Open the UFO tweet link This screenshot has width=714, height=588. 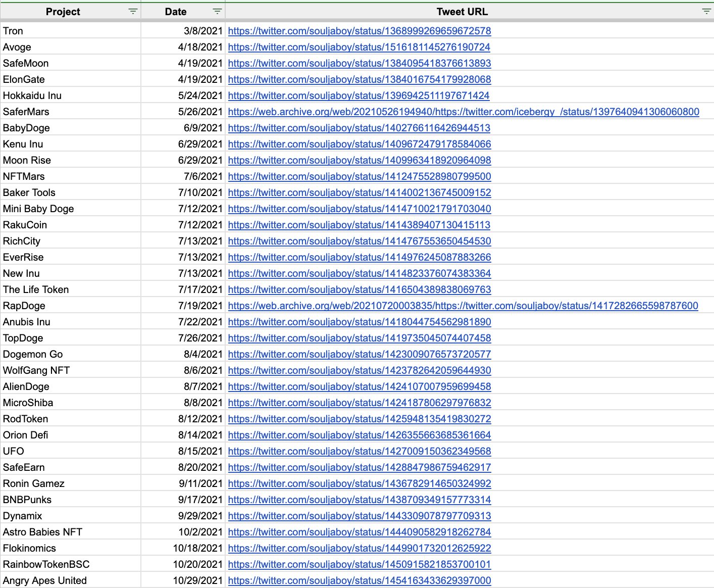pos(360,451)
